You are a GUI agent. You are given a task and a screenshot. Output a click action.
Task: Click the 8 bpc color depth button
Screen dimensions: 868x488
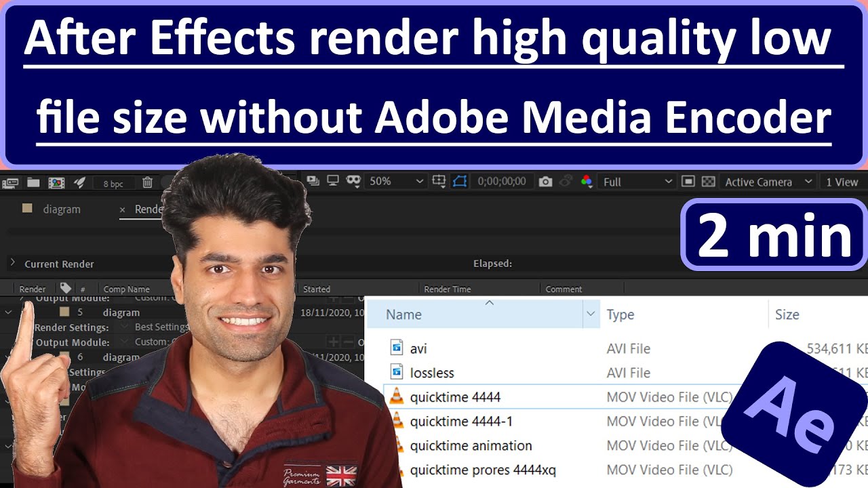coord(113,183)
